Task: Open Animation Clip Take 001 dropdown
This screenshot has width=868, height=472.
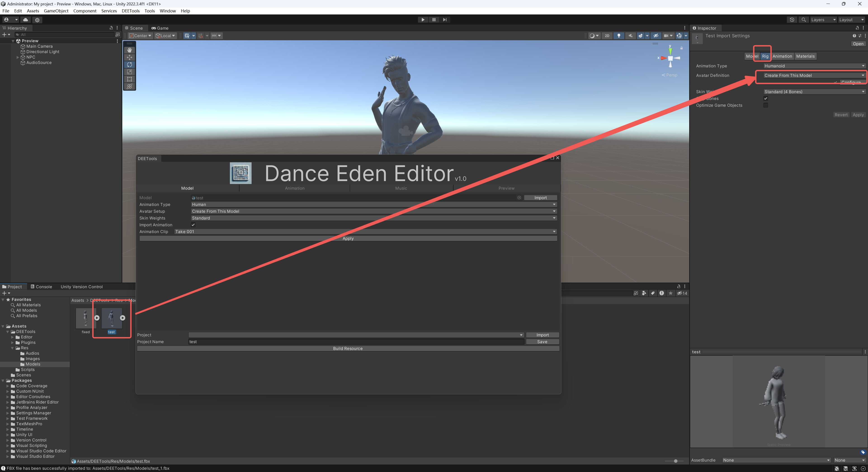Action: click(365, 231)
